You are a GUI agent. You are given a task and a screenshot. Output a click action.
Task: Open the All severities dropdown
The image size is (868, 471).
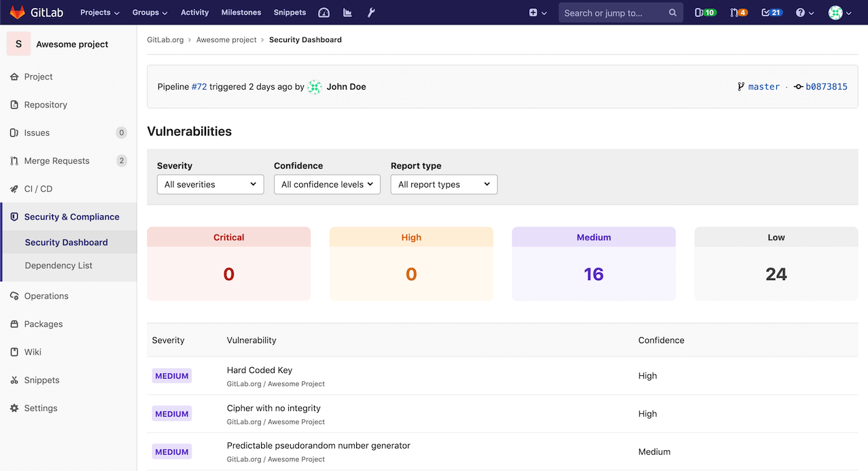tap(210, 184)
